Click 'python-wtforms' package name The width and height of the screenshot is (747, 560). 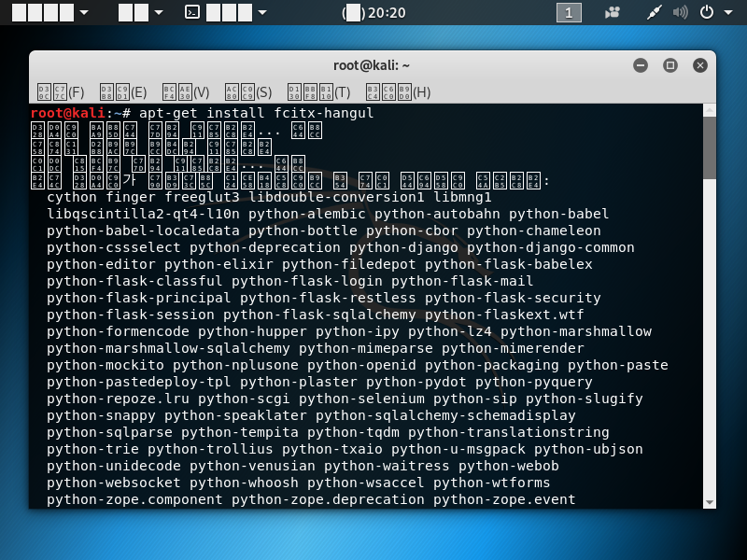tap(492, 483)
